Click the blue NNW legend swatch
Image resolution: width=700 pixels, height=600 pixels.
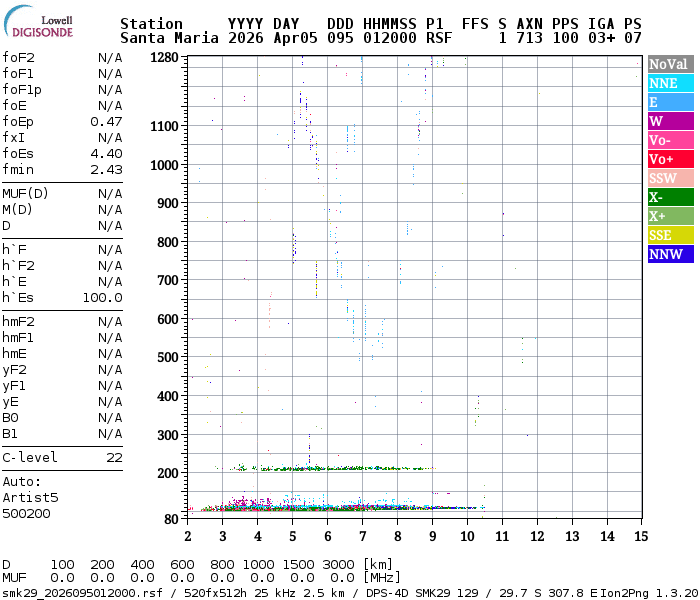[x=671, y=254]
